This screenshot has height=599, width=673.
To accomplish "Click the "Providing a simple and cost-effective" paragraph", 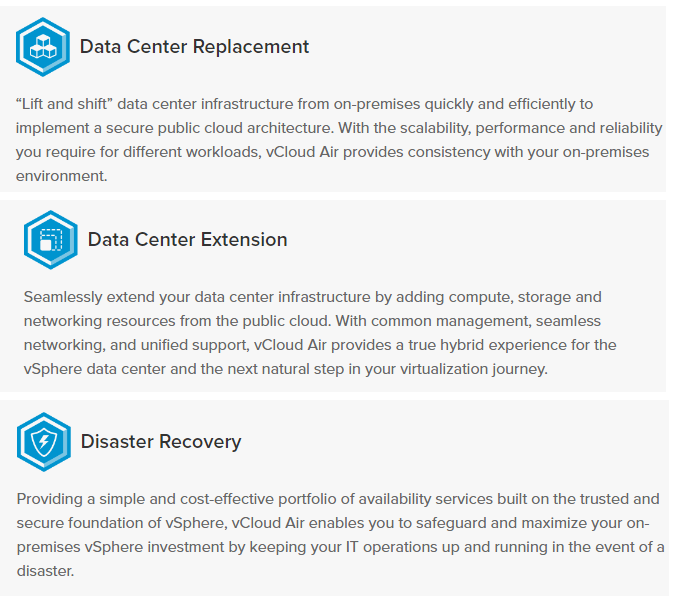I will (340, 535).
